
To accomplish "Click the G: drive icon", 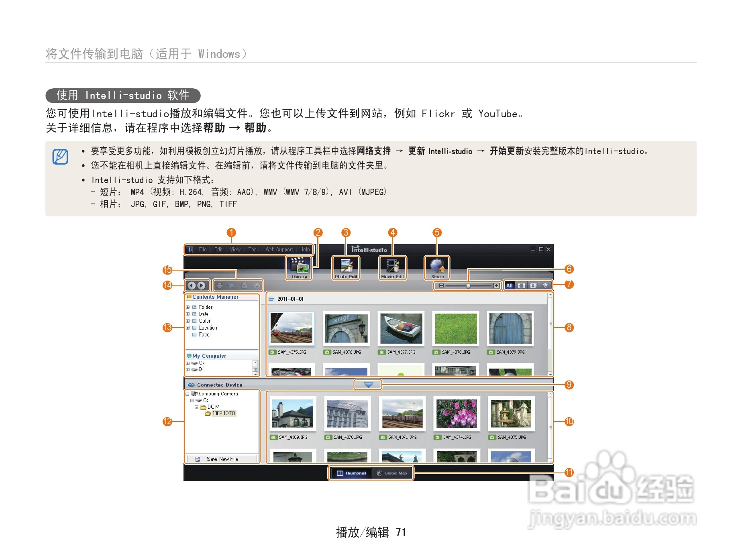I will tap(198, 400).
